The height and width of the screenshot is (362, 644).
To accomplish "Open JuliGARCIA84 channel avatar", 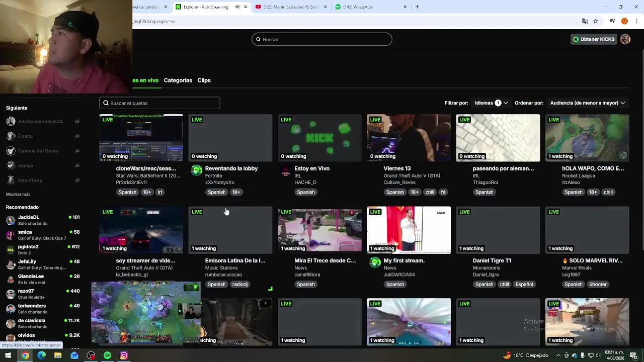I will (375, 262).
